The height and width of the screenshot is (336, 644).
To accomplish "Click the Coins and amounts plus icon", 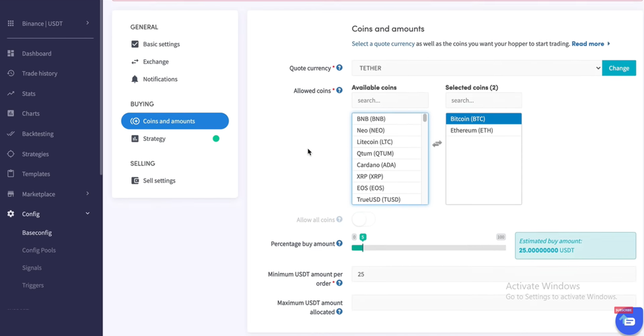I will [x=135, y=121].
